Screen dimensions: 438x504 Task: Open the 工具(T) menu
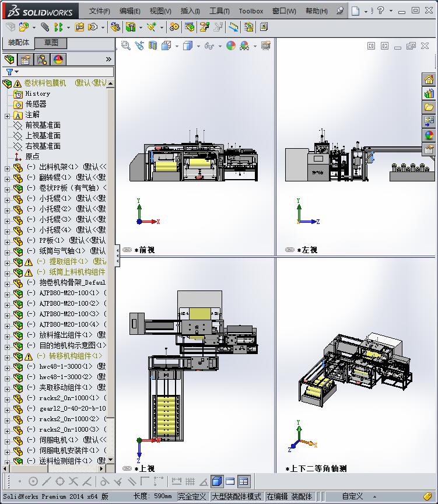click(x=219, y=11)
